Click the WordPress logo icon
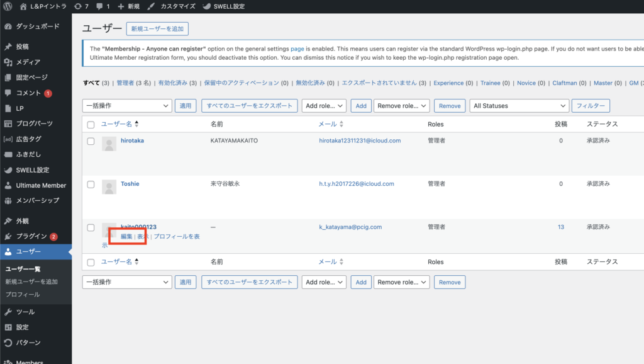 8,6
